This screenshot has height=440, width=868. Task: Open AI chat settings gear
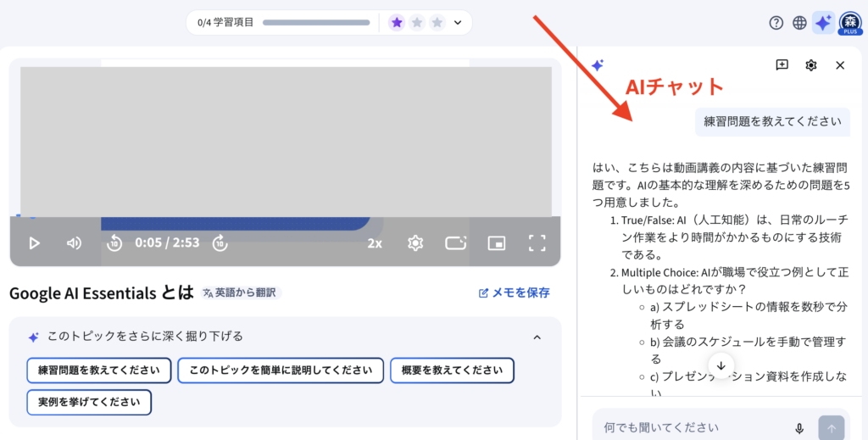point(811,65)
